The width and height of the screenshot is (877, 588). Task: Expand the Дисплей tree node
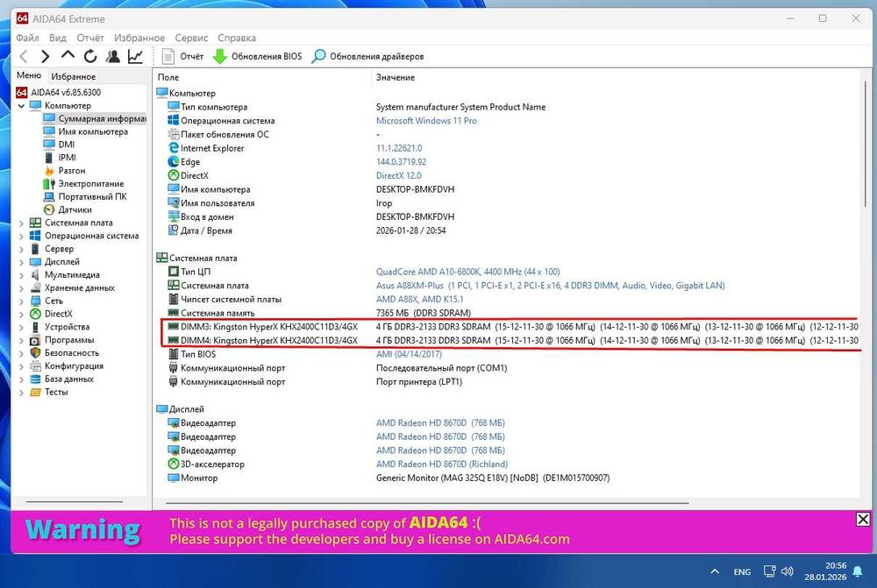[21, 262]
